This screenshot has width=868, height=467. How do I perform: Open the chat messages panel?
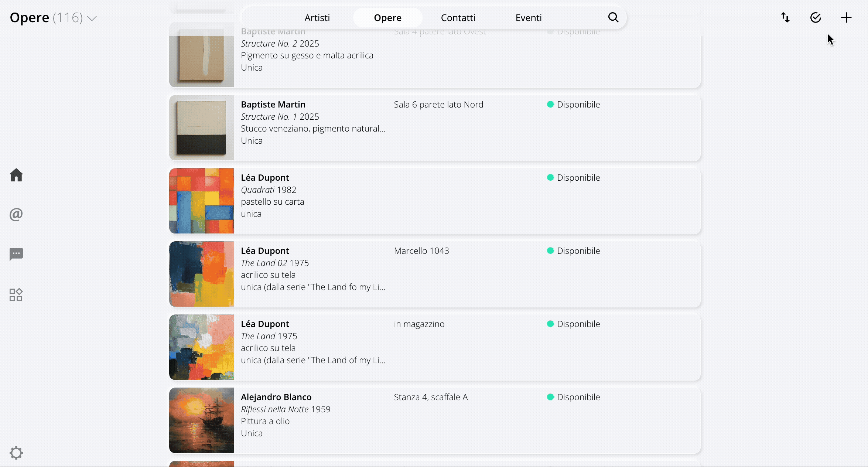point(16,255)
